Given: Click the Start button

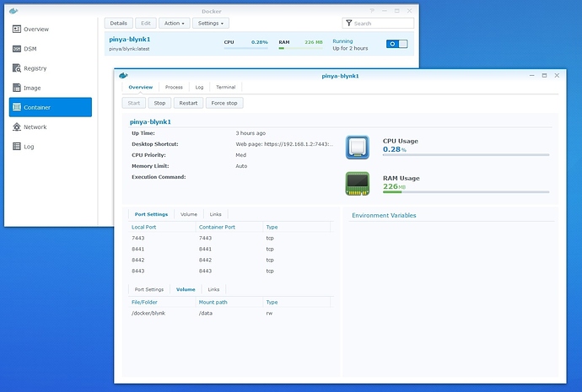Looking at the screenshot, I should coord(134,103).
